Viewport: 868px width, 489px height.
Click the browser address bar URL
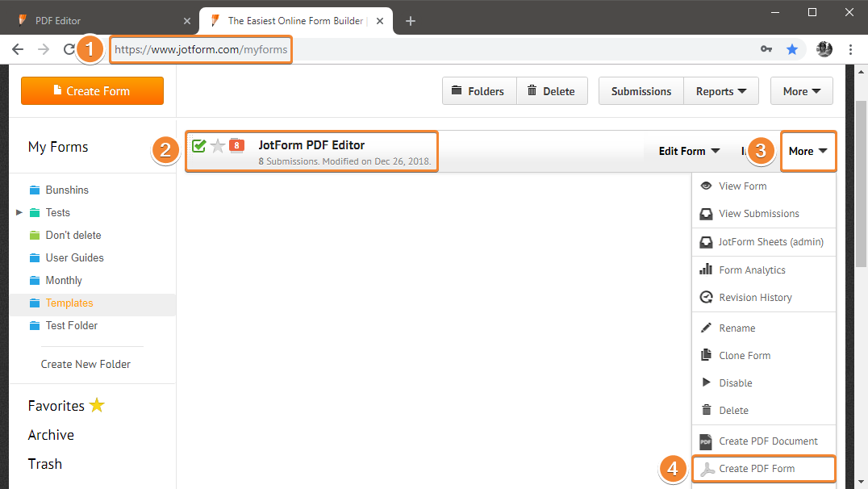(x=201, y=49)
